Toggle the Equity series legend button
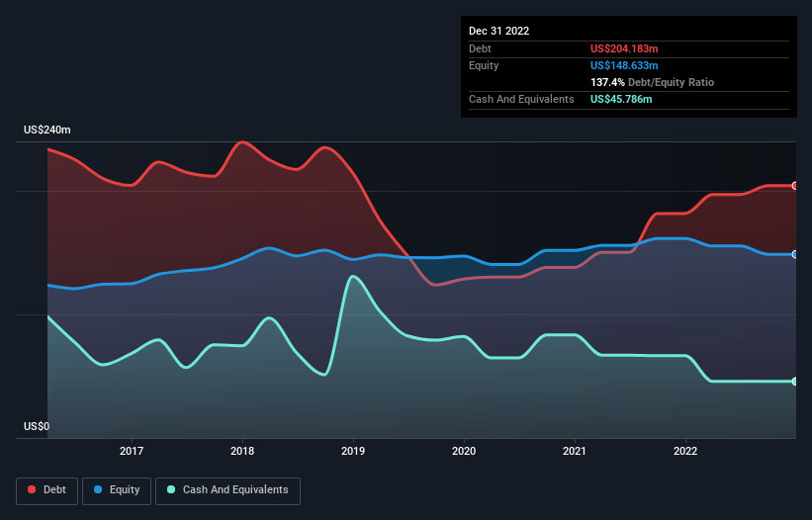This screenshot has height=520, width=812. pyautogui.click(x=117, y=490)
